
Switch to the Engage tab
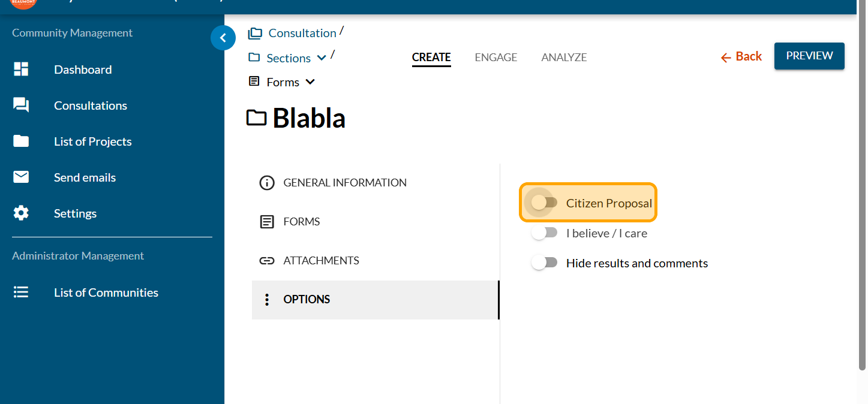(x=495, y=58)
